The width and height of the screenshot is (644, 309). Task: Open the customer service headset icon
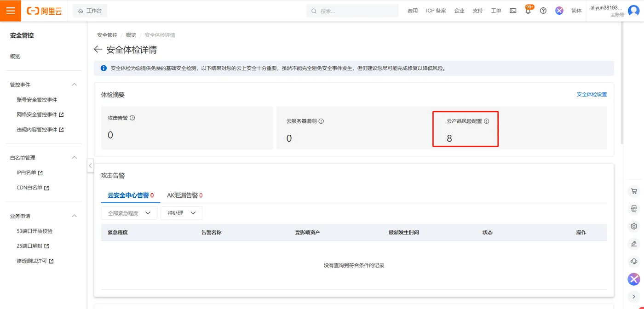(634, 261)
